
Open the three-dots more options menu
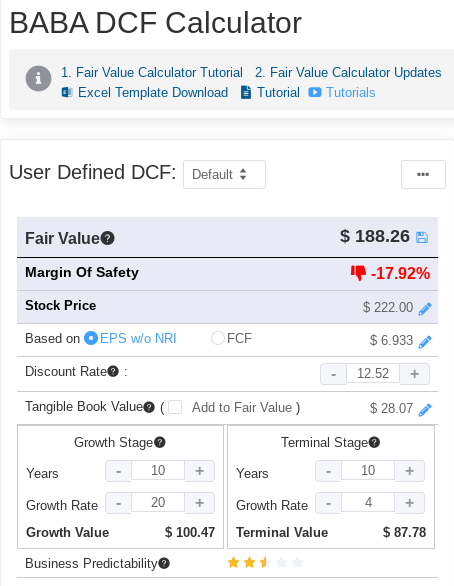pyautogui.click(x=423, y=175)
